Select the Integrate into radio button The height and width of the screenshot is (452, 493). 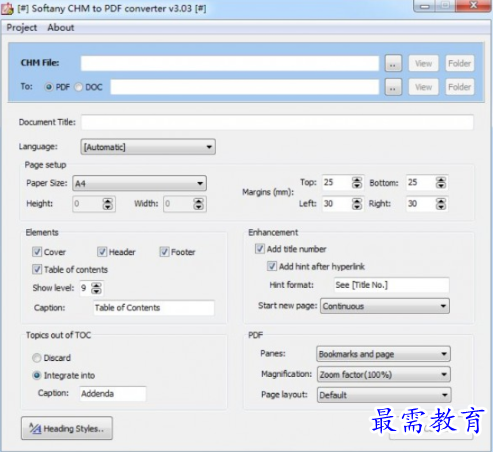click(x=37, y=375)
